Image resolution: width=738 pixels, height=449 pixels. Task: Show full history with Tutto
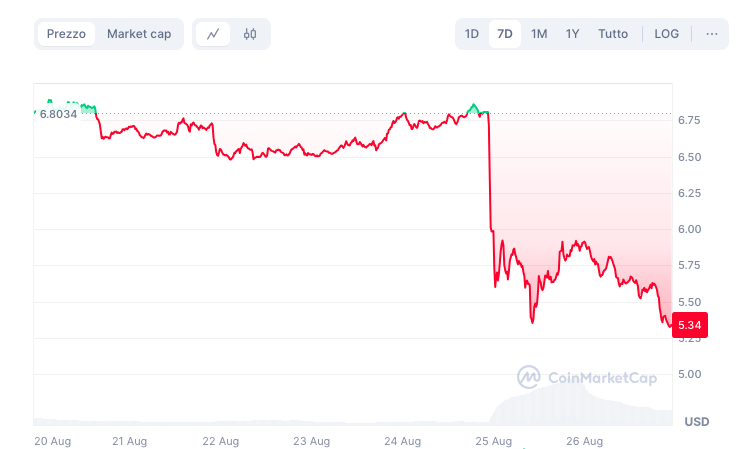[x=613, y=34]
